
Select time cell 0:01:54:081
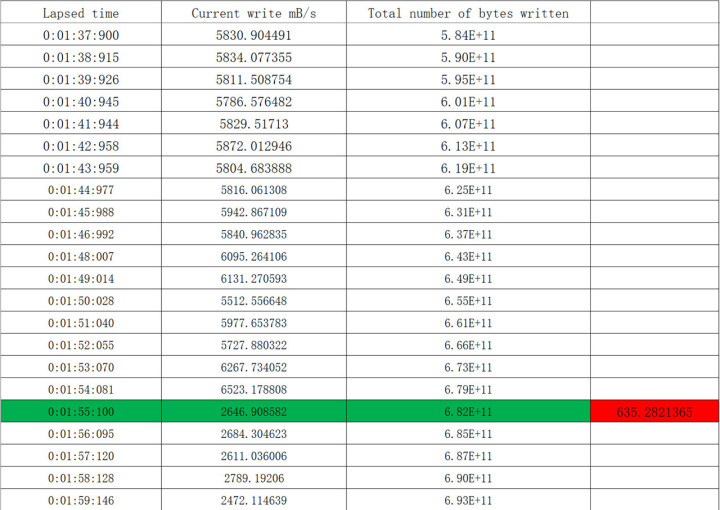[81, 389]
